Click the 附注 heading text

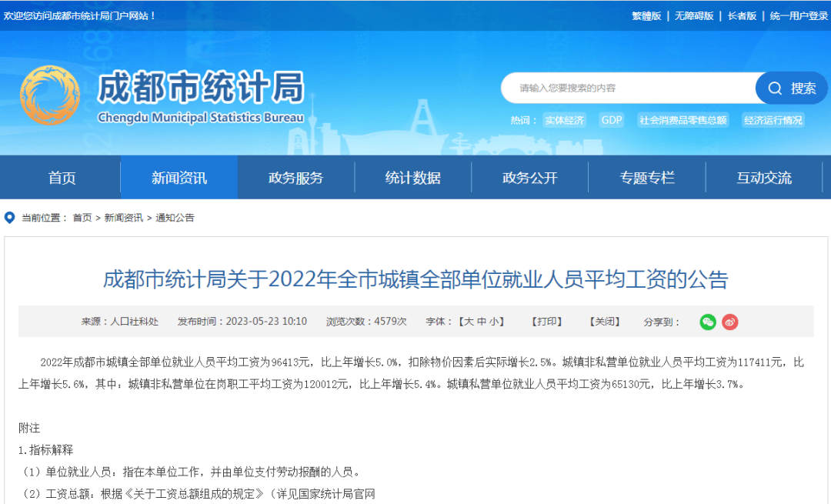[29, 429]
